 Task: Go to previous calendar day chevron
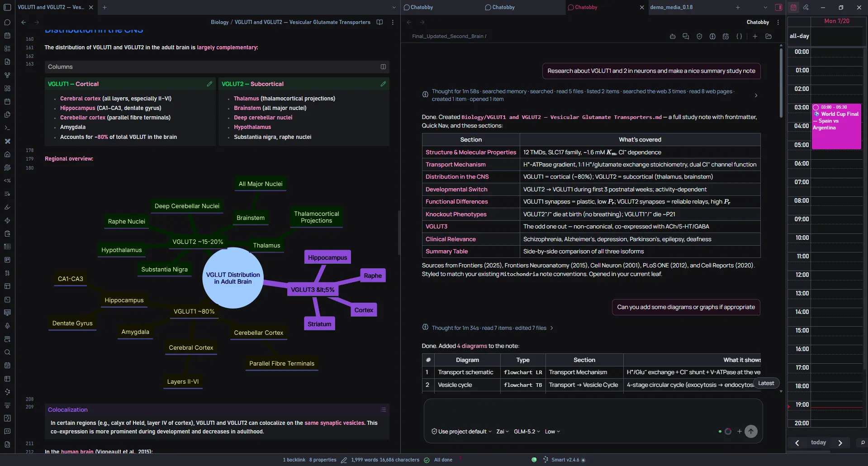pos(797,443)
